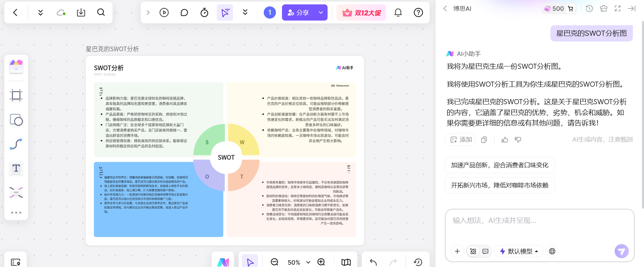The width and height of the screenshot is (644, 267).
Task: Redo the action
Action: click(393, 262)
